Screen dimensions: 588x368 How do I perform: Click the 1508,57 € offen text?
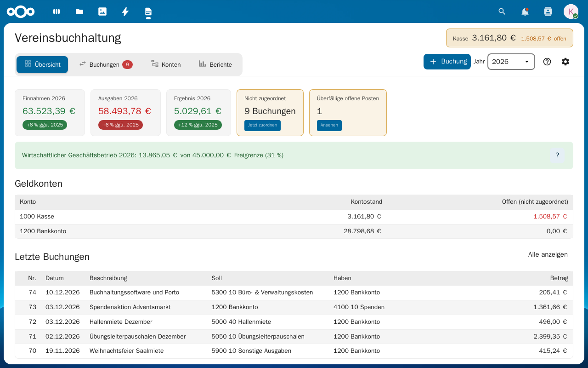click(543, 39)
